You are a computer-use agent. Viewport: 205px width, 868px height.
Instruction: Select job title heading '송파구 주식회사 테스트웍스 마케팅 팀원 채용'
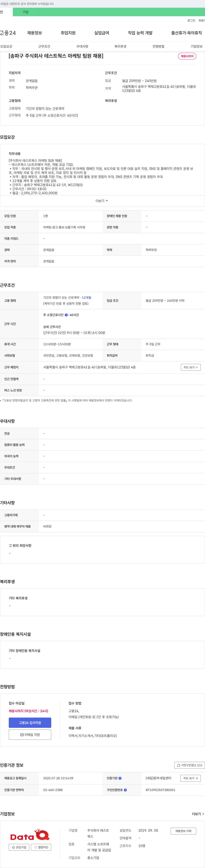(56, 56)
